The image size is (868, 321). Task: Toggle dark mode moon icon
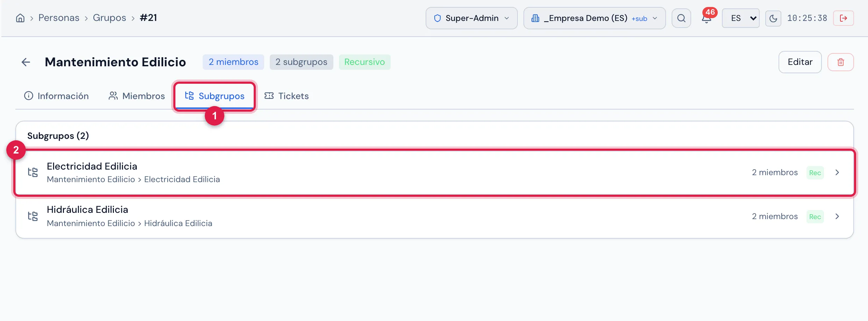[x=773, y=18]
